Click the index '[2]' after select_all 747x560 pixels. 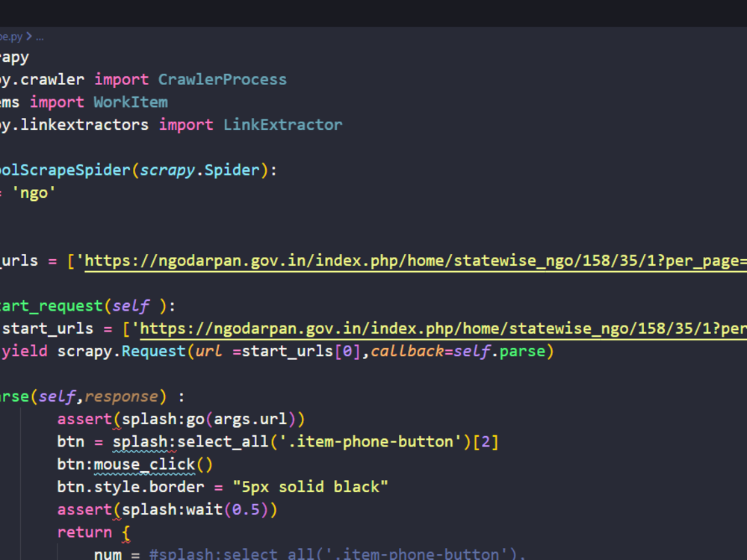(486, 442)
